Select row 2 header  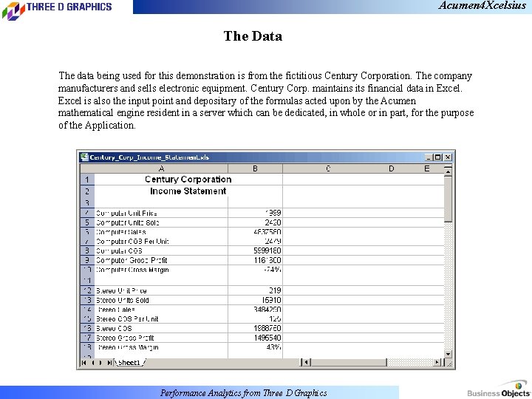87,191
